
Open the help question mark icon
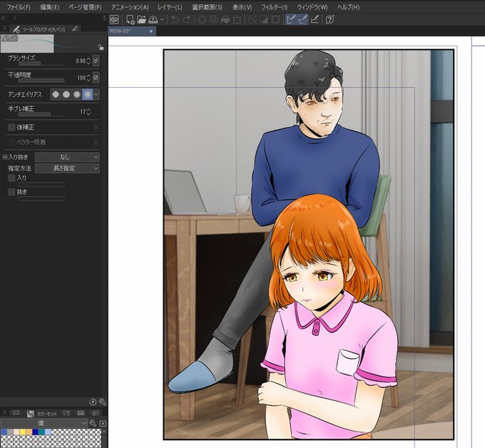click(330, 20)
